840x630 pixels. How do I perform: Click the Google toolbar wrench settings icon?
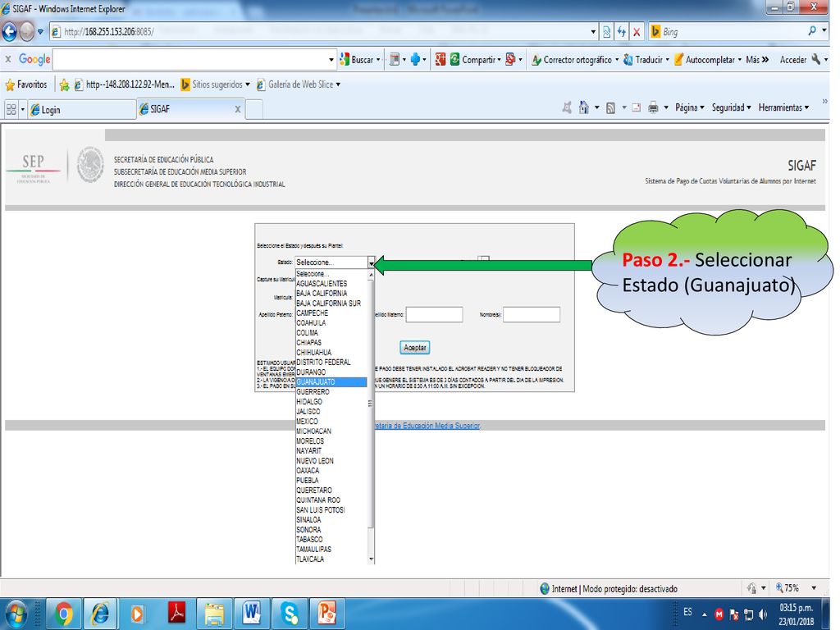click(x=816, y=59)
